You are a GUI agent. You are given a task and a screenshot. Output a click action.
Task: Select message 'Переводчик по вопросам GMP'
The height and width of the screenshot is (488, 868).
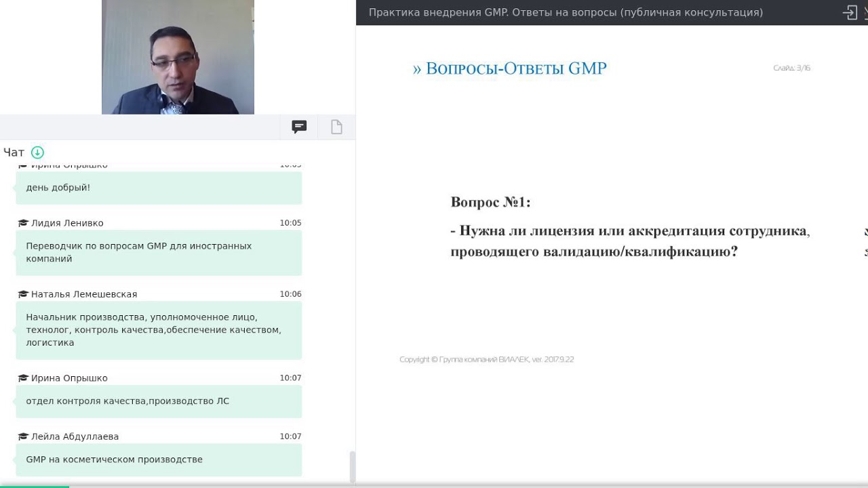[x=159, y=252]
